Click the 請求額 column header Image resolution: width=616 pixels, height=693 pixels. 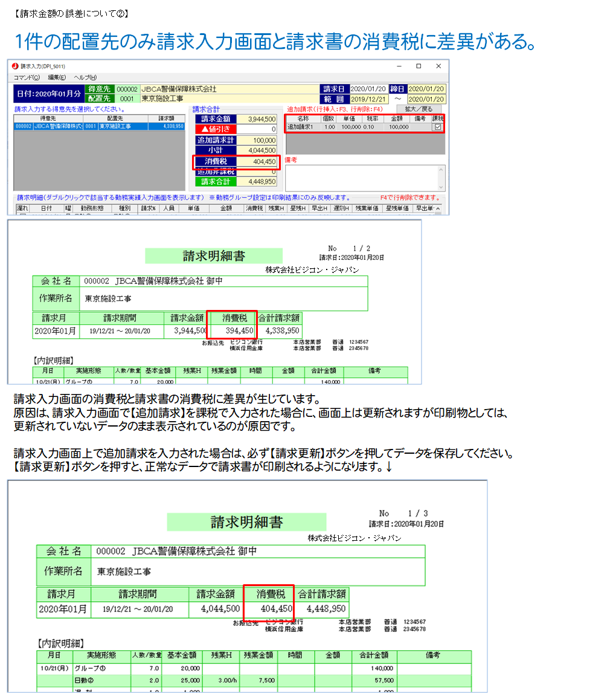pos(165,118)
